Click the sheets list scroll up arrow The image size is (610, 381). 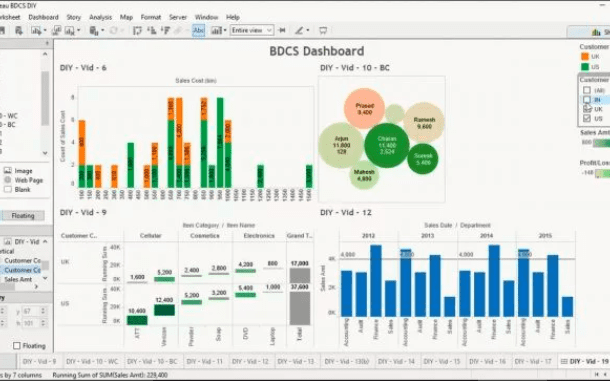point(45,54)
